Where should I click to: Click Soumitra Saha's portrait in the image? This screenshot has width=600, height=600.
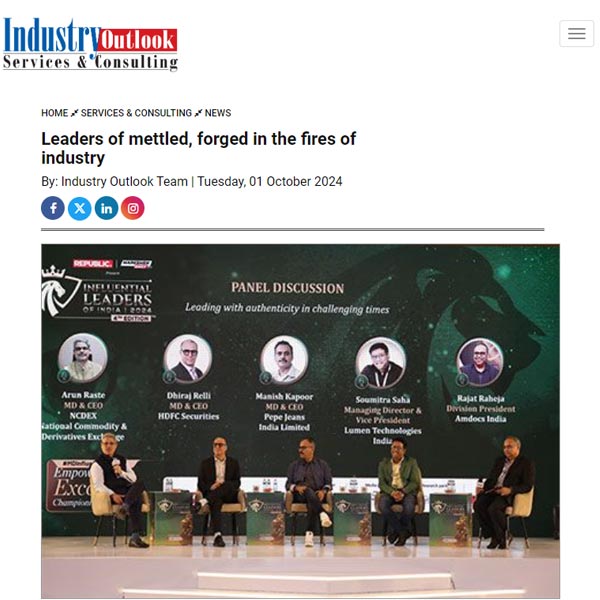coord(380,362)
